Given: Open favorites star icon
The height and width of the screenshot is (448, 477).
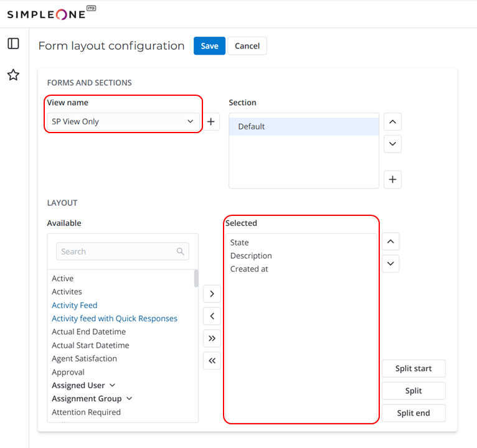Looking at the screenshot, I should pos(13,75).
